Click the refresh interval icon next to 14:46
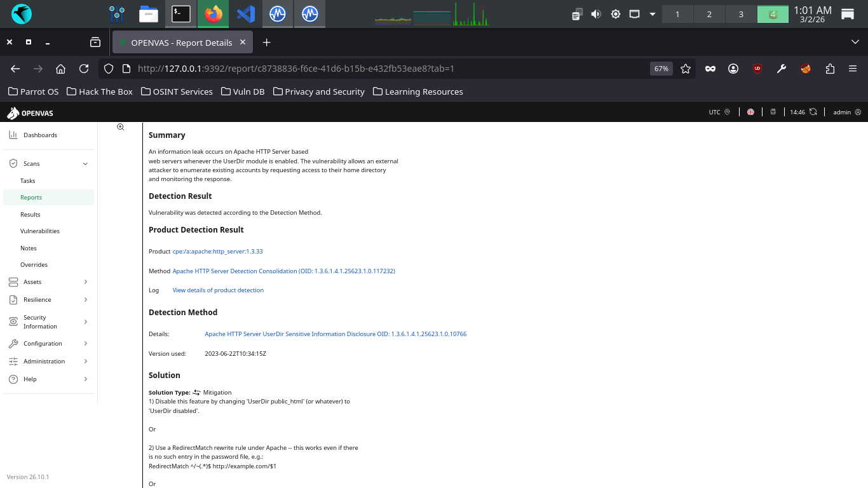Viewport: 868px width, 488px height. click(x=813, y=112)
